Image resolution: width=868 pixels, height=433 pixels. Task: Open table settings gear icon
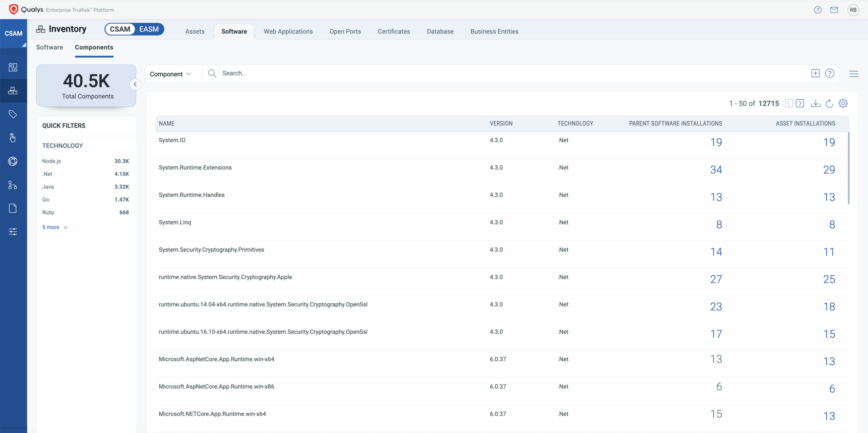(x=843, y=103)
